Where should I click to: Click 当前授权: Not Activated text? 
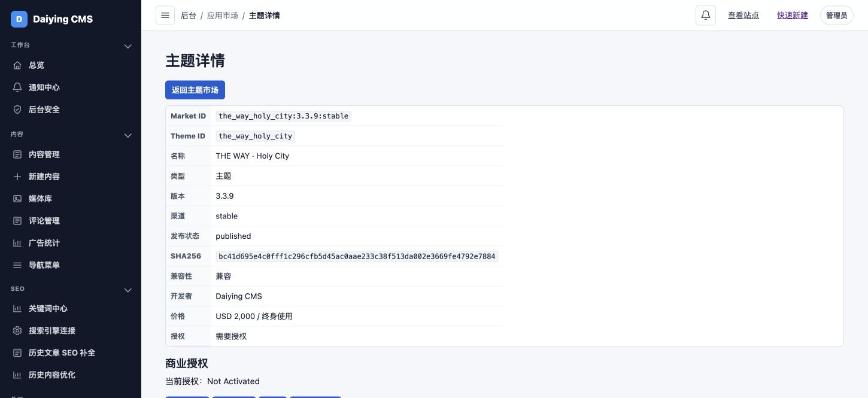[213, 381]
